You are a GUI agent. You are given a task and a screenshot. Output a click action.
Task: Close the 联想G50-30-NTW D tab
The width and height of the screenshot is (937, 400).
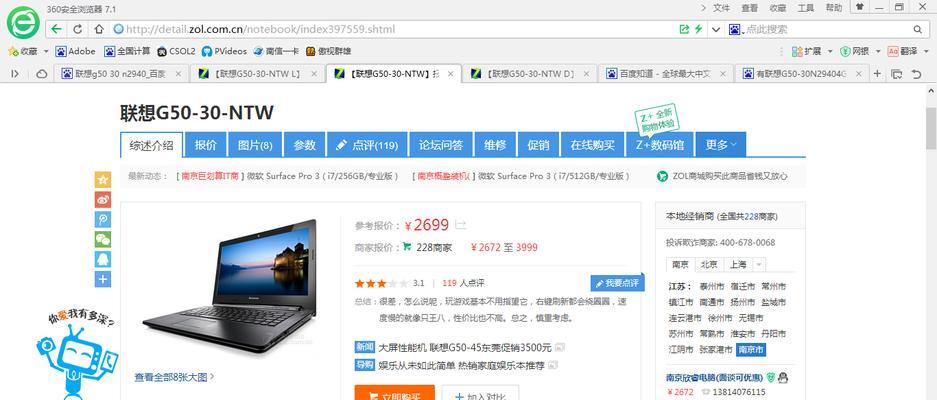[586, 74]
